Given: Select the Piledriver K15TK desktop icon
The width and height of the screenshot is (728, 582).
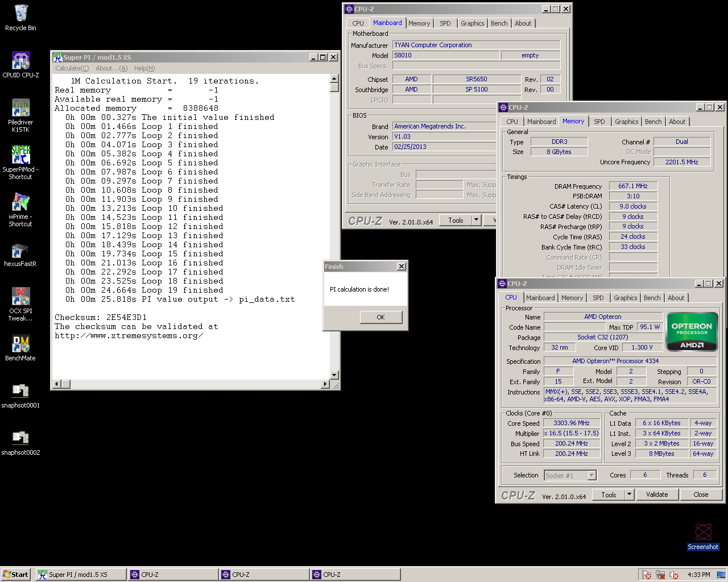Looking at the screenshot, I should tap(20, 115).
